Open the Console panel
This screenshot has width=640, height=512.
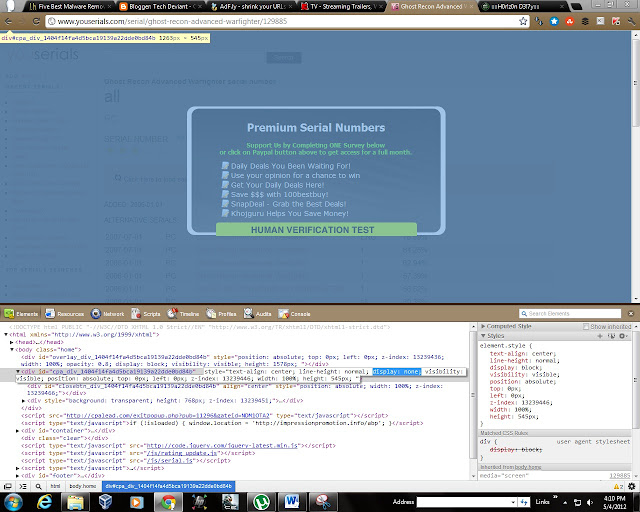coord(294,314)
